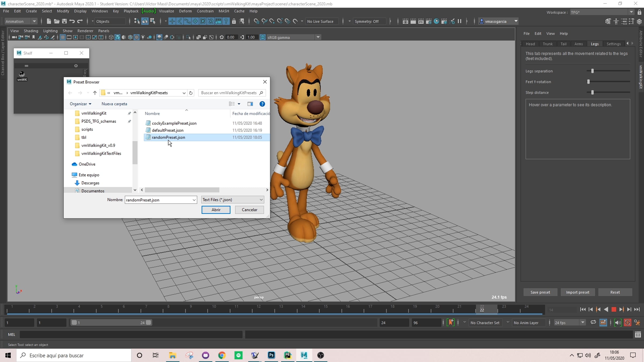Toggle the loop playback icon
644x362 pixels.
click(593, 323)
